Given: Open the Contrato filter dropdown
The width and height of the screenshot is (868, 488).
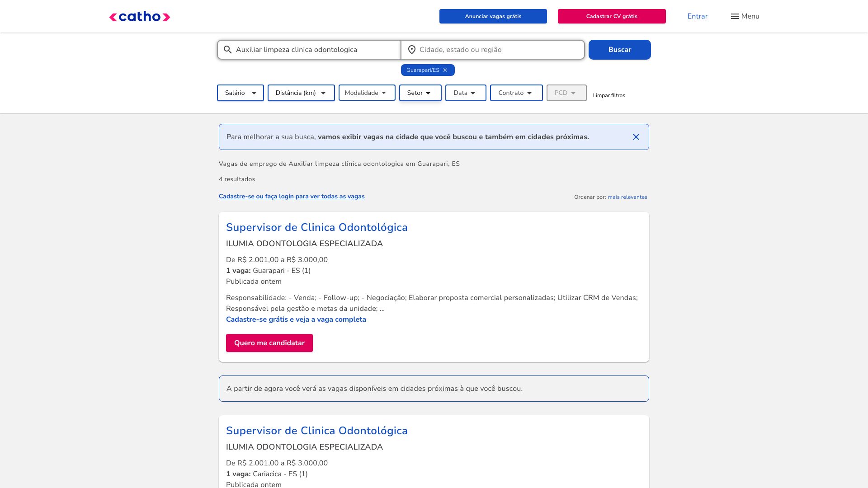Looking at the screenshot, I should coord(516,93).
